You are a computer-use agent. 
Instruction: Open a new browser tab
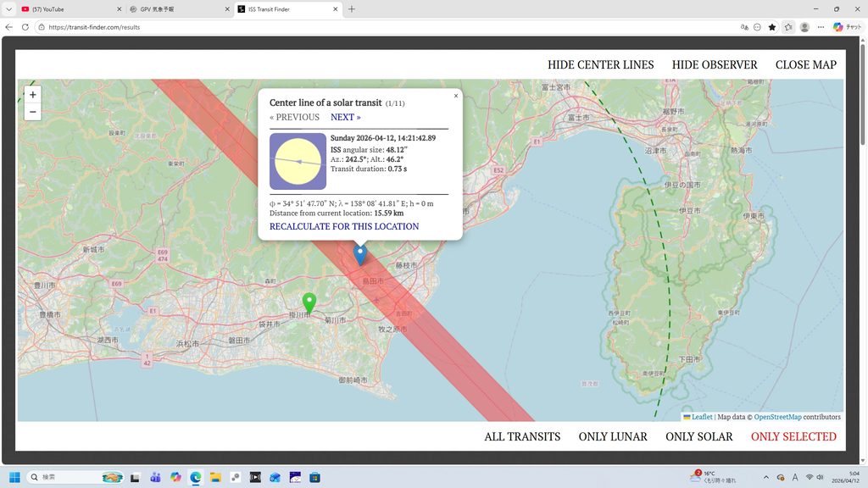click(x=352, y=8)
